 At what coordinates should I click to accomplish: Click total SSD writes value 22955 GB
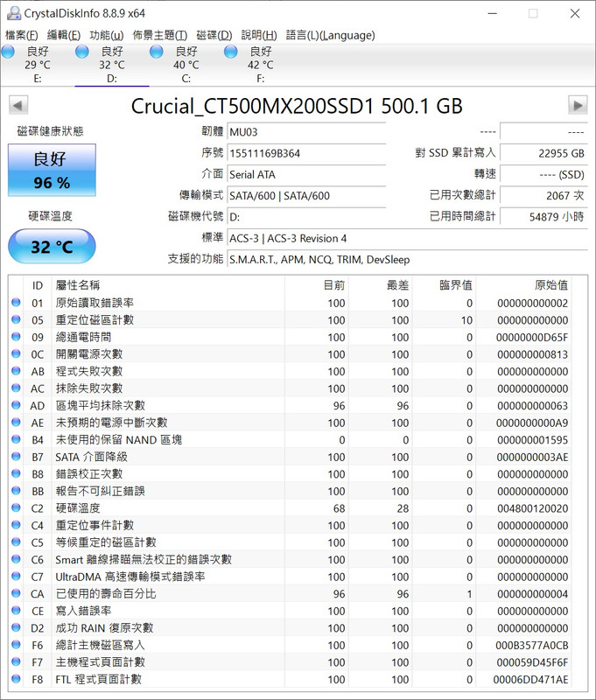tap(543, 153)
